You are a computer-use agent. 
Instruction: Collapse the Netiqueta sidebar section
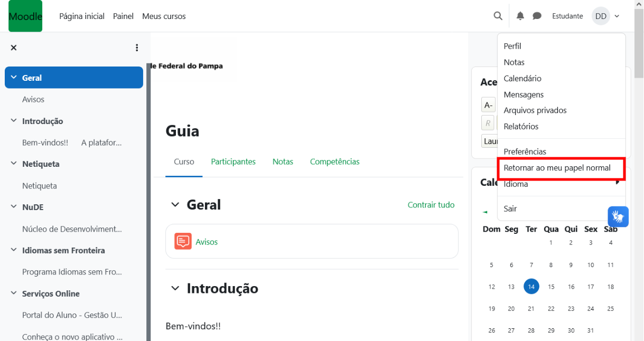point(14,164)
